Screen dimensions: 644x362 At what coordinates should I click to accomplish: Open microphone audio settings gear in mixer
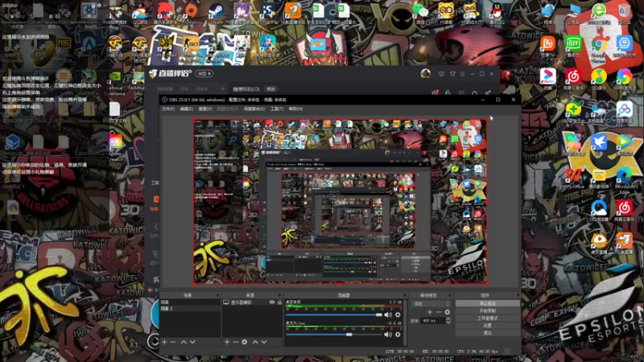click(398, 335)
